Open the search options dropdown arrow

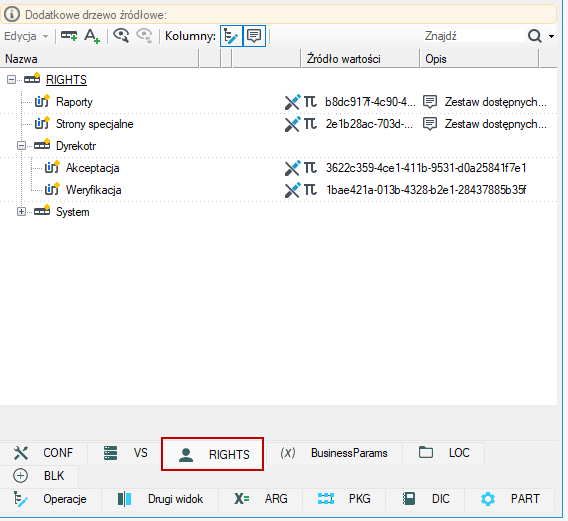[551, 36]
